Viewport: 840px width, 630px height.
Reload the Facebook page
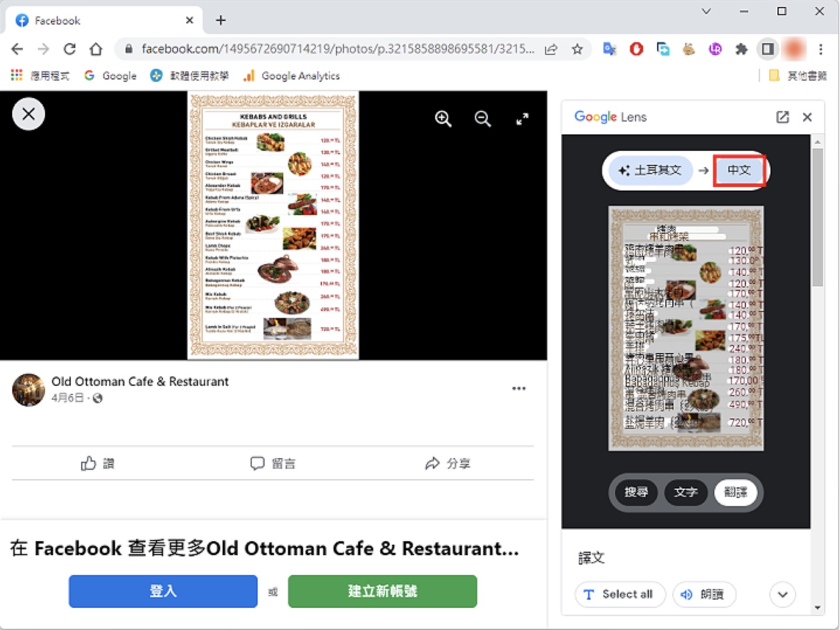click(x=70, y=49)
